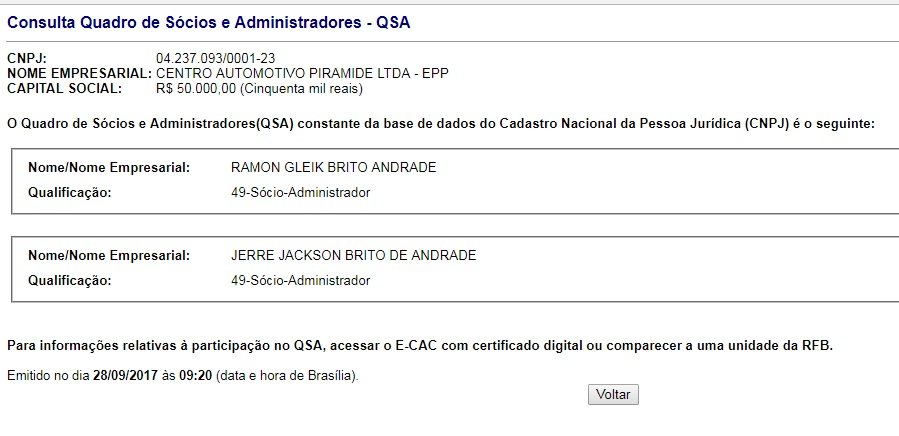Select the partner name RAMON GLEIK BRITO ANDRADE

[x=333, y=167]
